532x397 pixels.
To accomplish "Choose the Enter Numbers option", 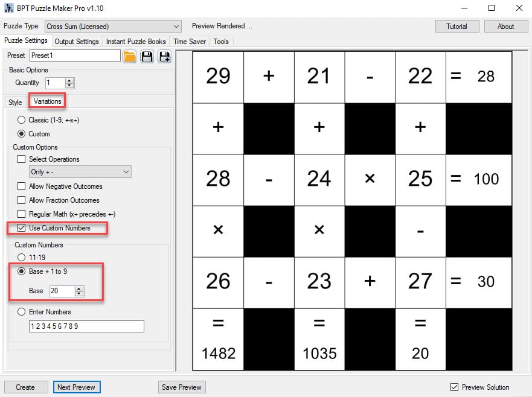I will click(21, 312).
